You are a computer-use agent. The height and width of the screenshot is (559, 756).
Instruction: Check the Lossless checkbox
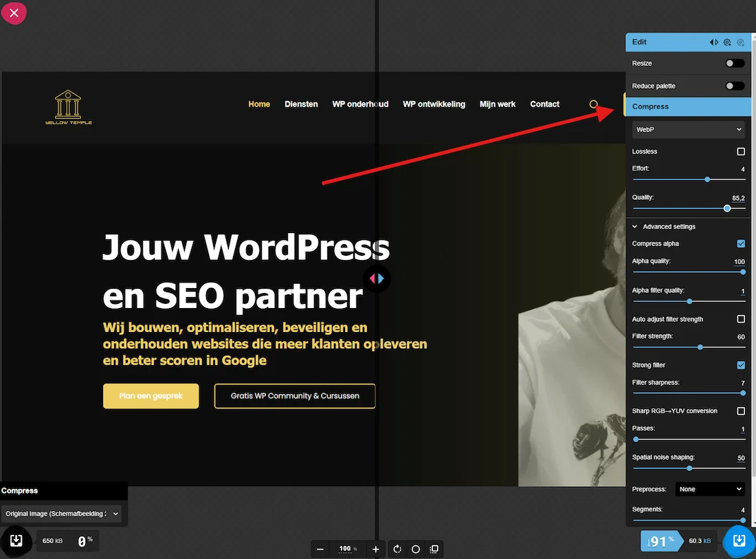pyautogui.click(x=741, y=151)
